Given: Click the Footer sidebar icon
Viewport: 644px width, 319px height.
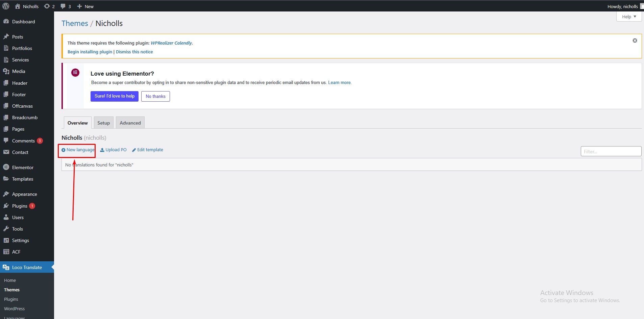Looking at the screenshot, I should coord(6,94).
